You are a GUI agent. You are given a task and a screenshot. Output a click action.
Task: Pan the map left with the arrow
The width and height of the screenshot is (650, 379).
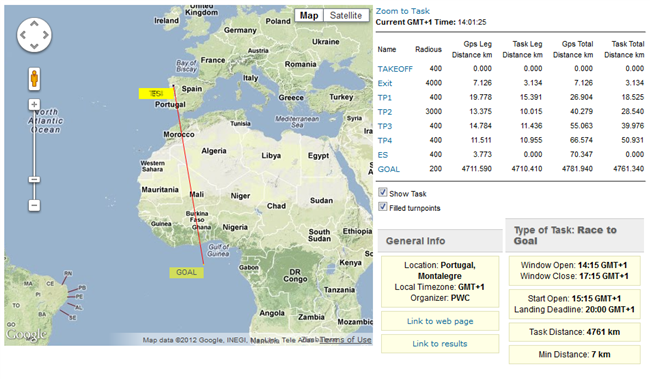coord(23,35)
